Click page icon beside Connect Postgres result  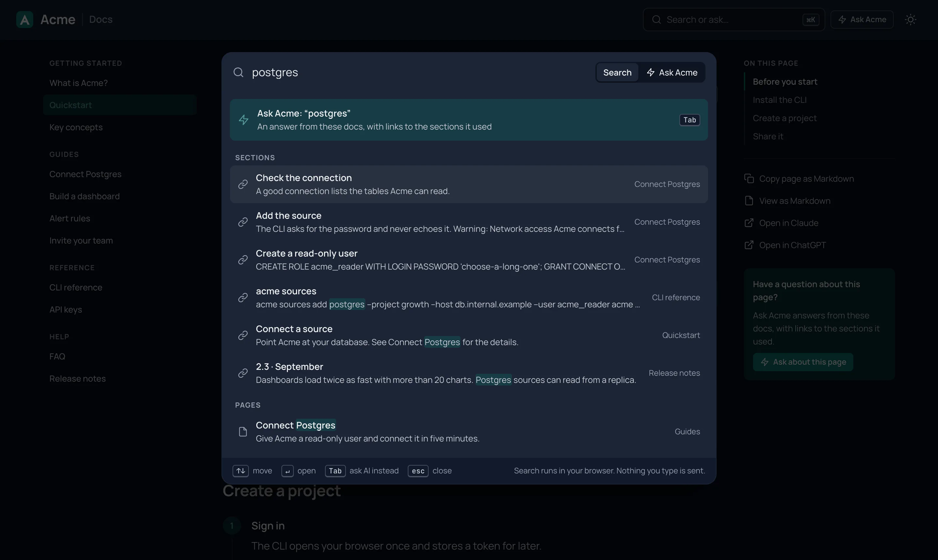point(243,432)
